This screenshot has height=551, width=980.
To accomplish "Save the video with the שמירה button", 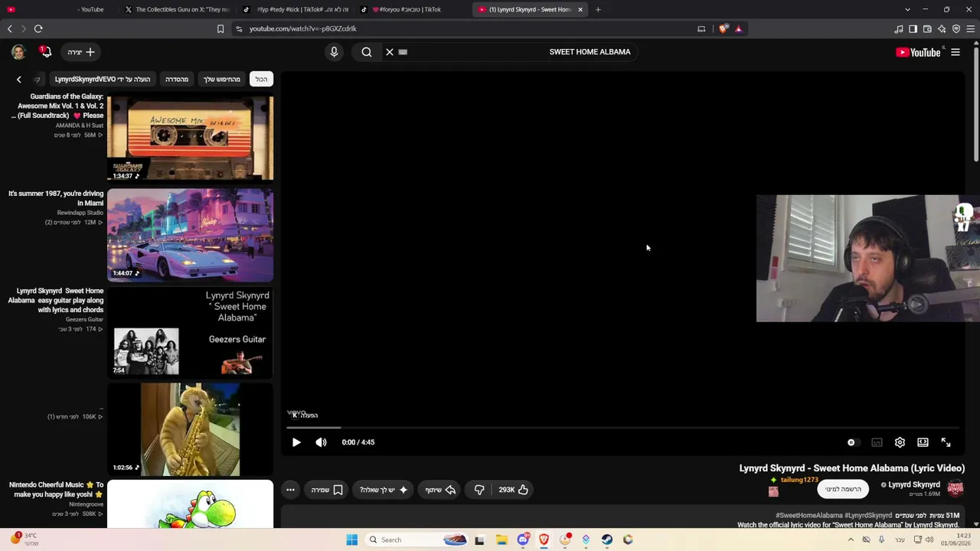I will pyautogui.click(x=327, y=490).
